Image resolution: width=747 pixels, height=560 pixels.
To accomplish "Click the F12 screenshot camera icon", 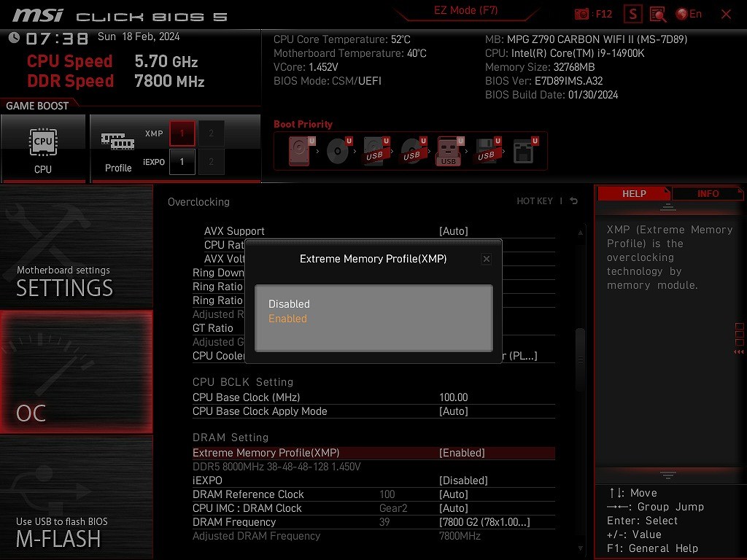I will [581, 14].
